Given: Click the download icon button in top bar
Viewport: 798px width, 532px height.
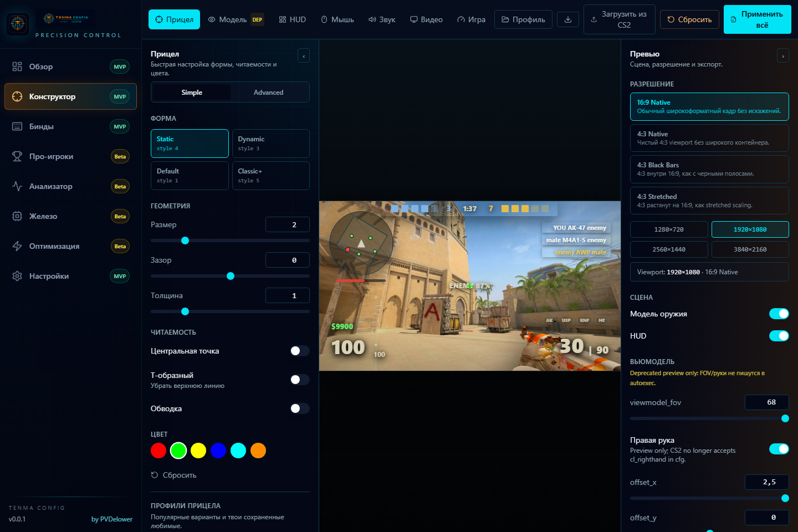Looking at the screenshot, I should click(x=568, y=19).
